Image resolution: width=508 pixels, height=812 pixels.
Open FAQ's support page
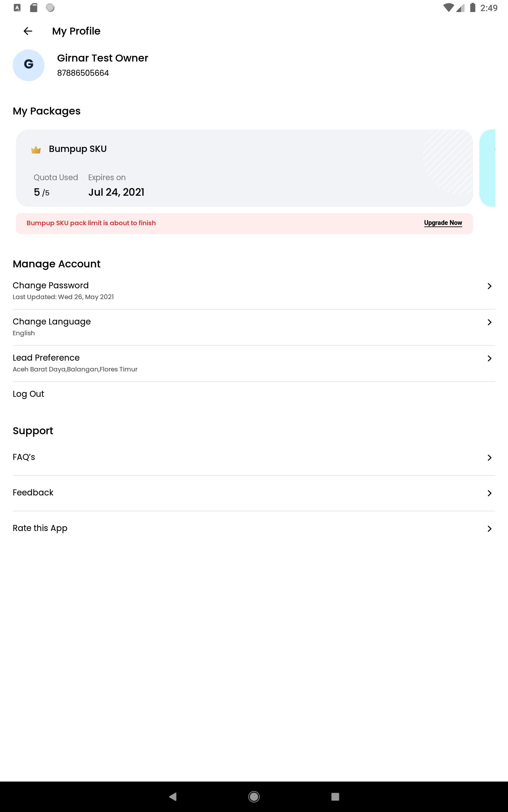click(254, 457)
